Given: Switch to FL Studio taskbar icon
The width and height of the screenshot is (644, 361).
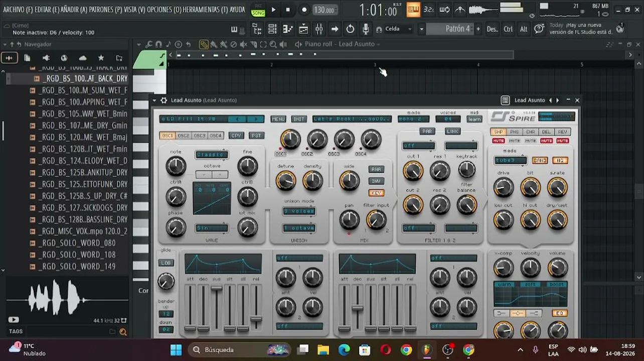Looking at the screenshot, I should coord(427,350).
